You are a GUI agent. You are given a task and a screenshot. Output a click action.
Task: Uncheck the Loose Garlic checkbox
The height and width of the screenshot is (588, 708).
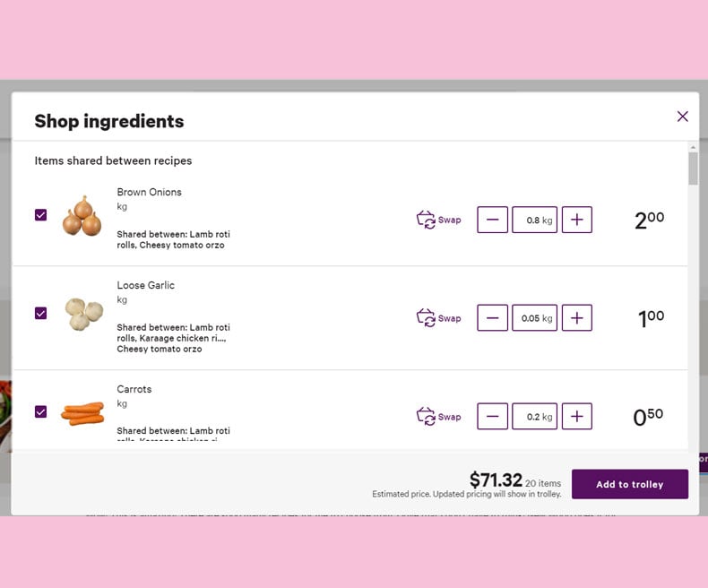[x=40, y=314]
